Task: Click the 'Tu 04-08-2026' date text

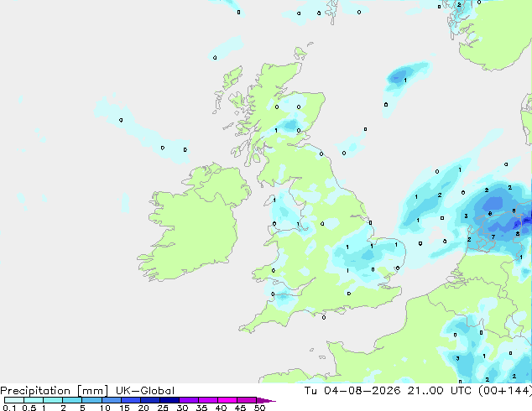Action: [x=352, y=391]
